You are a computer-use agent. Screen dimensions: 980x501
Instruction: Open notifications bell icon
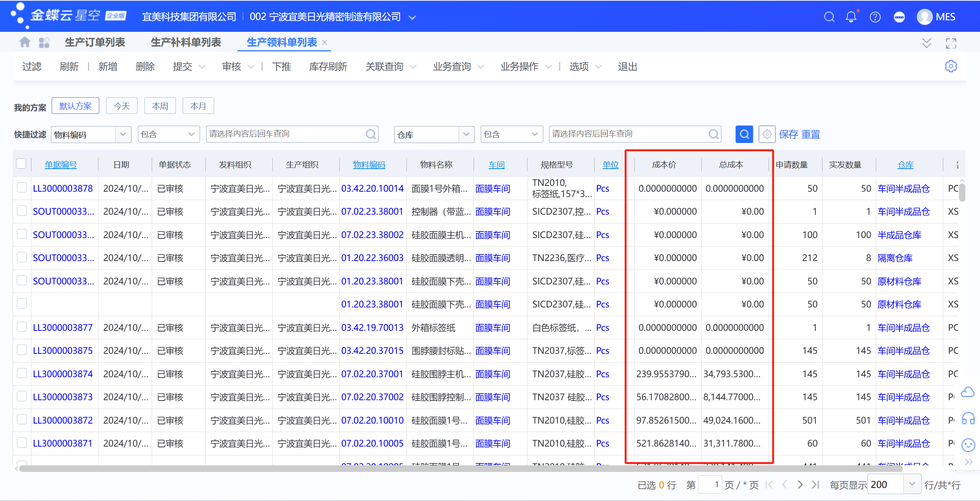point(851,17)
